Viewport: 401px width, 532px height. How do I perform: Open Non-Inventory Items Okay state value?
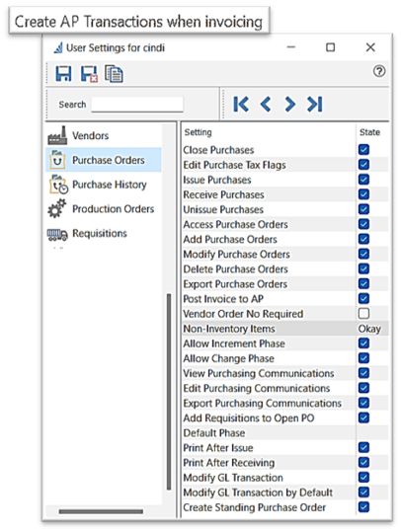pyautogui.click(x=369, y=329)
